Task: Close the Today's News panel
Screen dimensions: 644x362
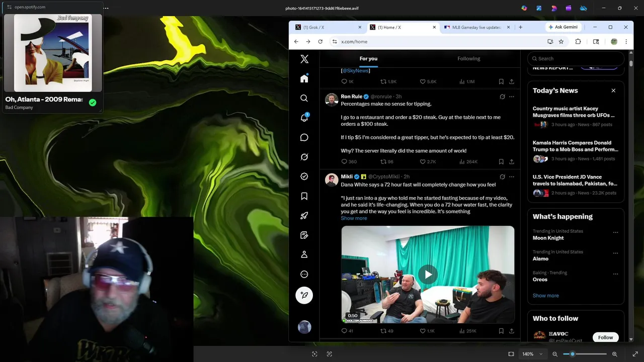Action: [x=613, y=90]
